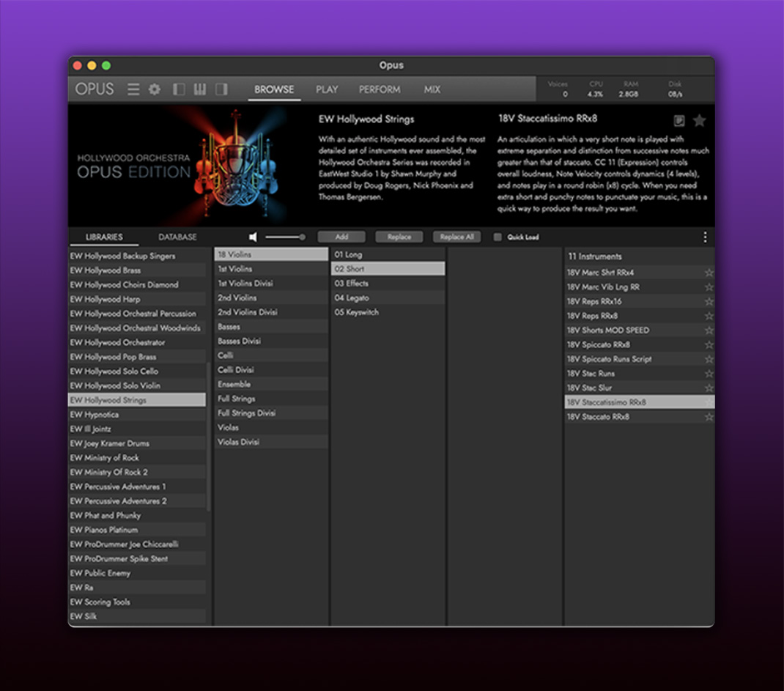Viewport: 784px width, 691px height.
Task: Select the LIBRARIES tab
Action: [x=104, y=237]
